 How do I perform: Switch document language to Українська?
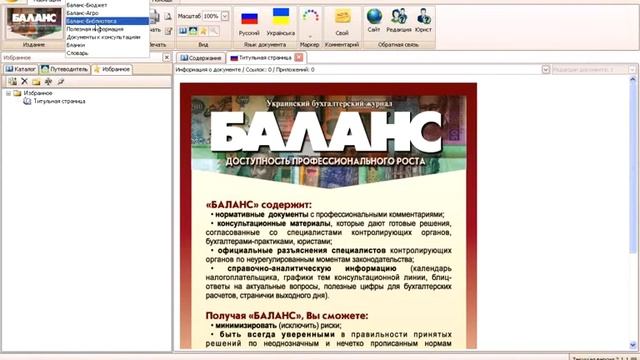pyautogui.click(x=280, y=22)
